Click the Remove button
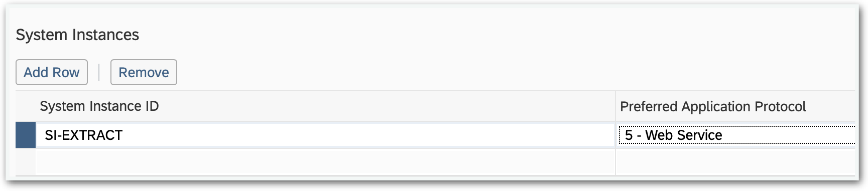 pyautogui.click(x=144, y=72)
